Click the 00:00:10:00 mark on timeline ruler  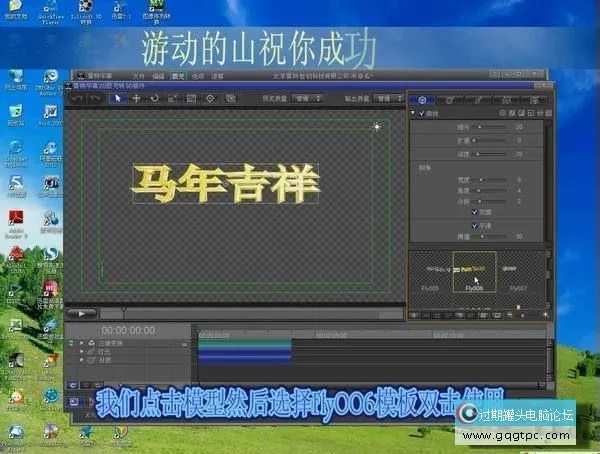pyautogui.click(x=448, y=335)
